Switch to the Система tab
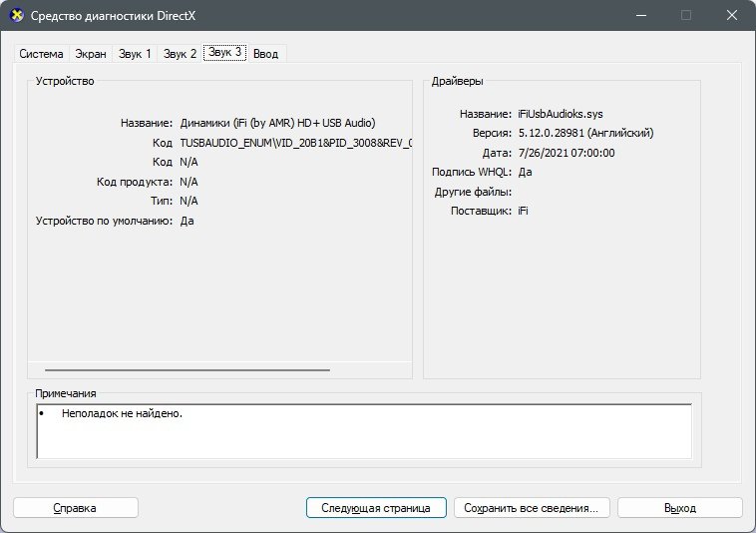The width and height of the screenshot is (756, 533). [x=42, y=54]
